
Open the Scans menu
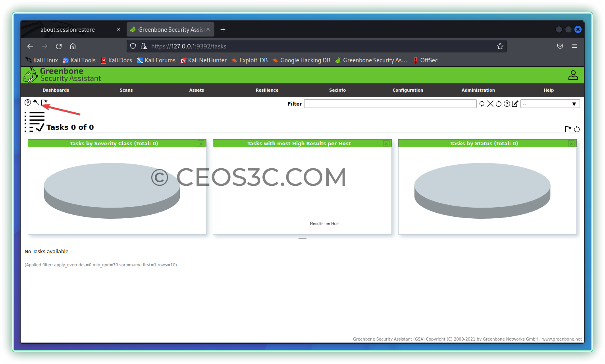126,91
